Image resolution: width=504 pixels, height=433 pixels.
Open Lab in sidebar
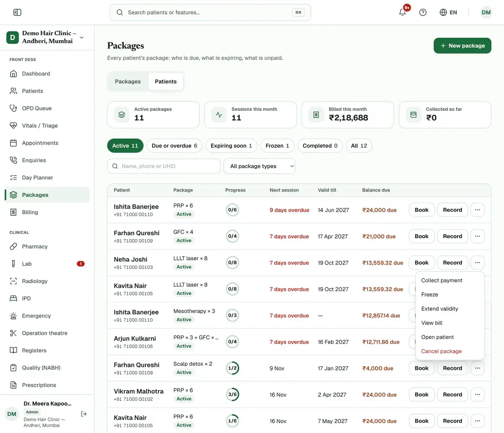click(x=47, y=264)
